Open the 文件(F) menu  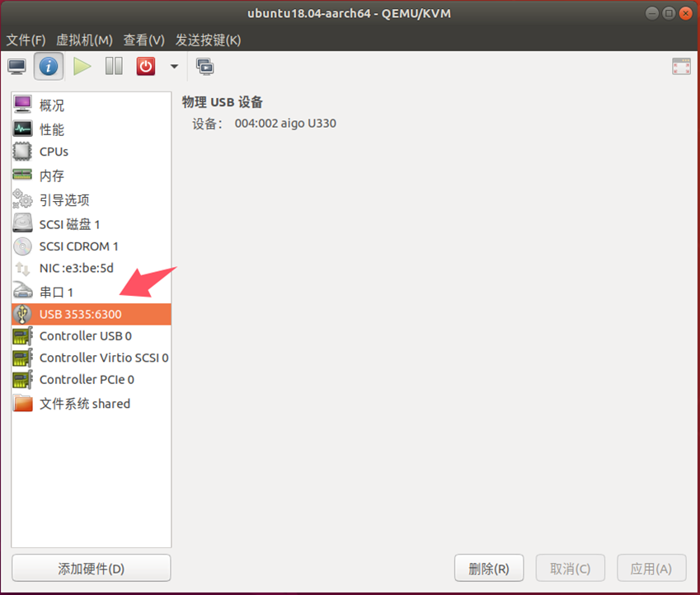tap(26, 40)
